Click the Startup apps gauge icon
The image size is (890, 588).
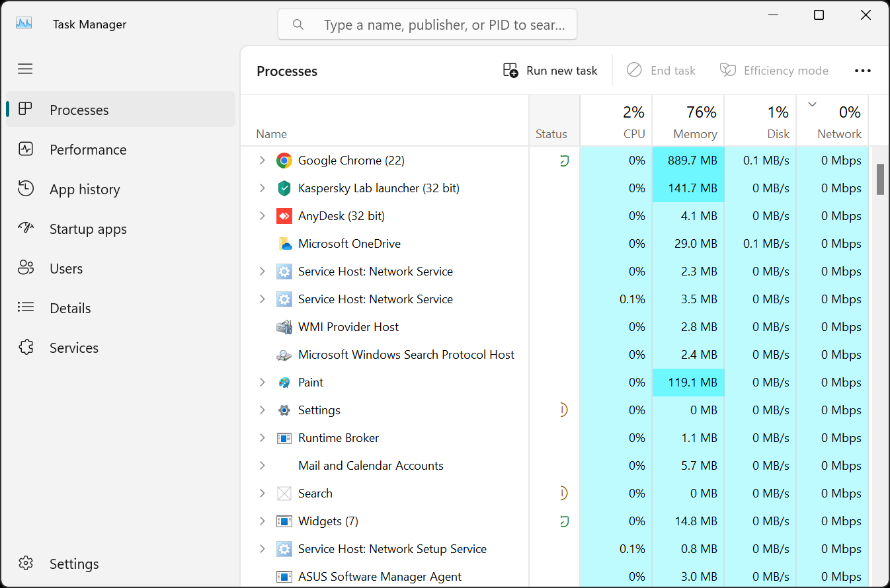click(x=26, y=228)
